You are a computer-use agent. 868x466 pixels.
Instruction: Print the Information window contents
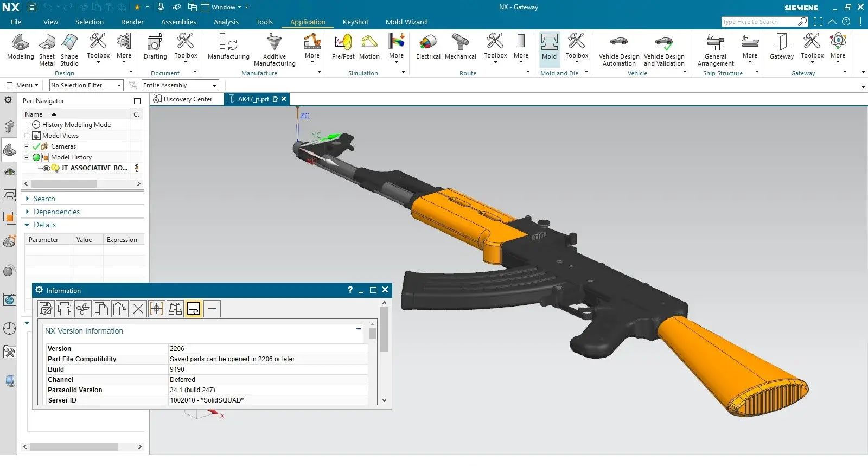tap(65, 309)
